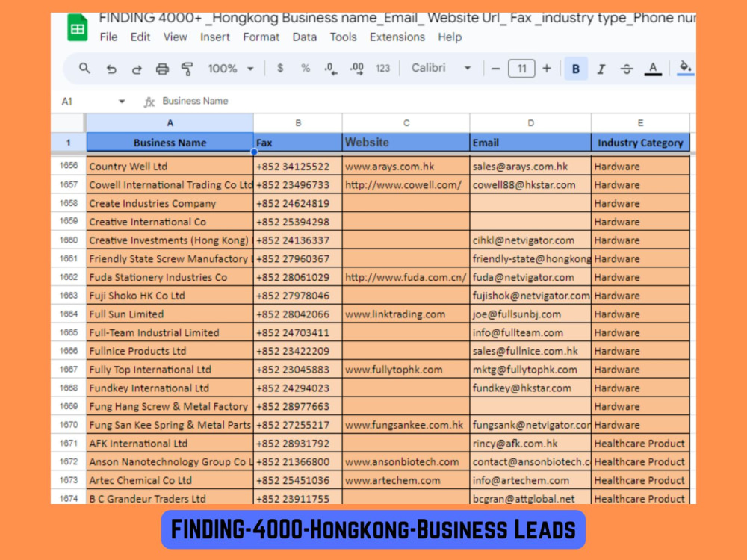Viewport: 747px width, 560px height.
Task: Select column A header
Action: (170, 123)
